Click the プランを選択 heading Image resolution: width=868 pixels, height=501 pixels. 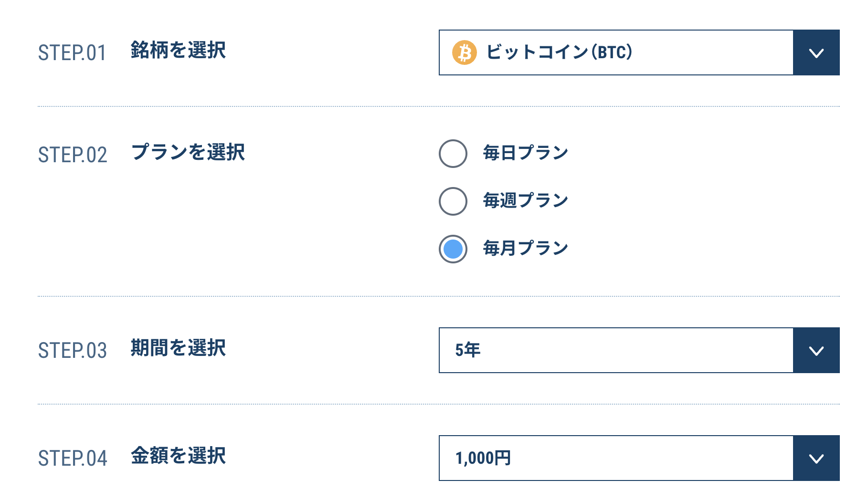point(188,153)
